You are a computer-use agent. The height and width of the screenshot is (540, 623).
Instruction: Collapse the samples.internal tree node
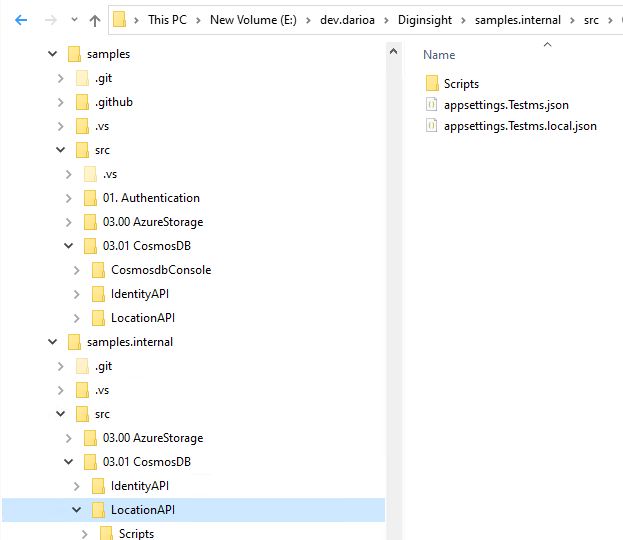pyautogui.click(x=51, y=342)
